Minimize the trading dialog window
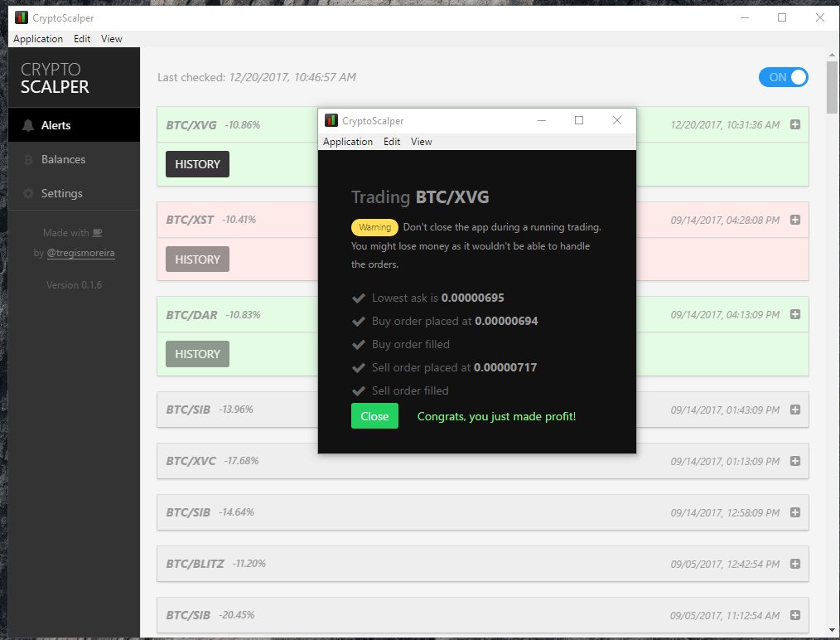840x640 pixels. [x=542, y=120]
